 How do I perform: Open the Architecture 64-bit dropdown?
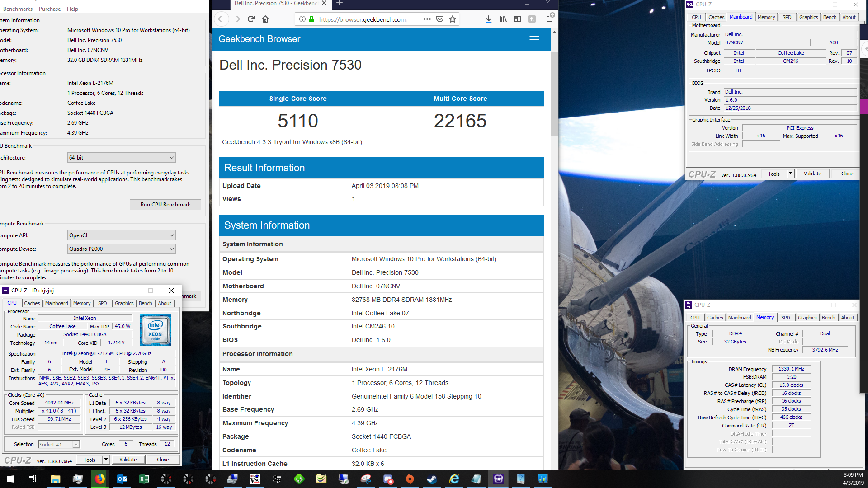[121, 158]
